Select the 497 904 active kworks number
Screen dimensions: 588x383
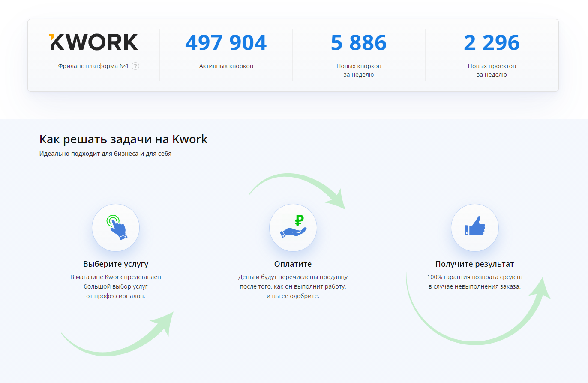pyautogui.click(x=226, y=42)
